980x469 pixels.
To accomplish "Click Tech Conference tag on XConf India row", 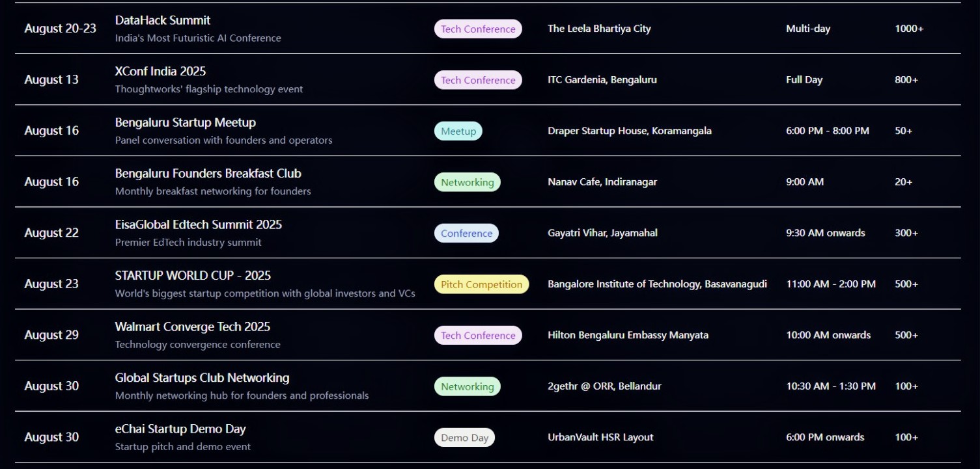I will (x=478, y=80).
